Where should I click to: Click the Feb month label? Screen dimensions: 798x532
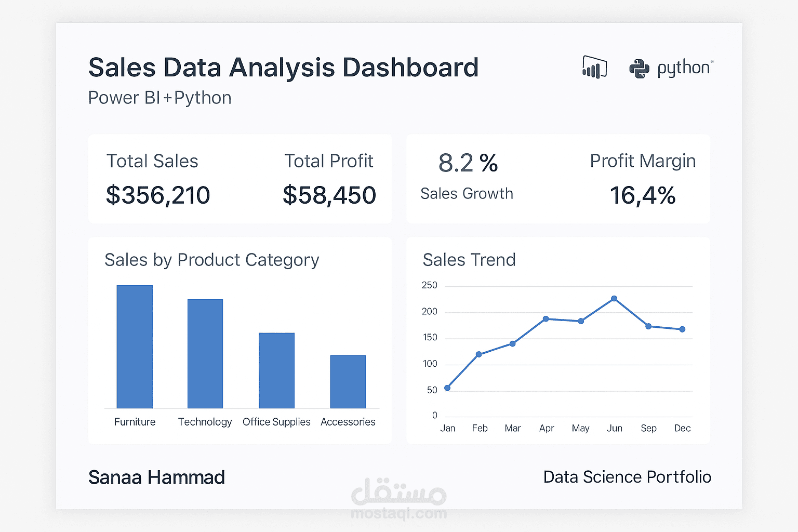[480, 428]
